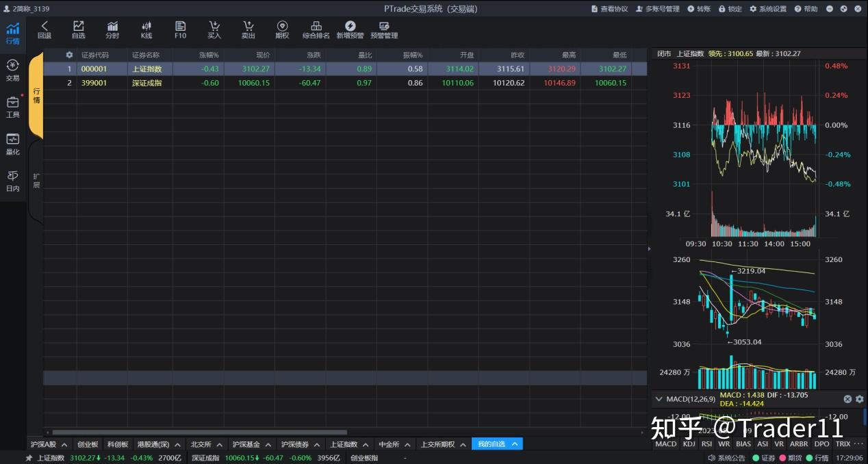Switch to the KDJ indicator tab
This screenshot has width=868, height=464.
689,443
